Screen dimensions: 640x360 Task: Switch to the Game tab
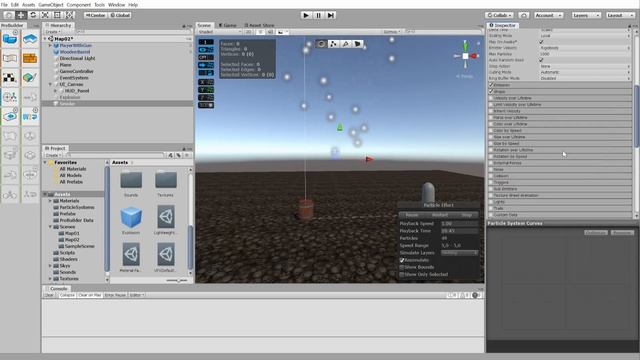point(227,25)
